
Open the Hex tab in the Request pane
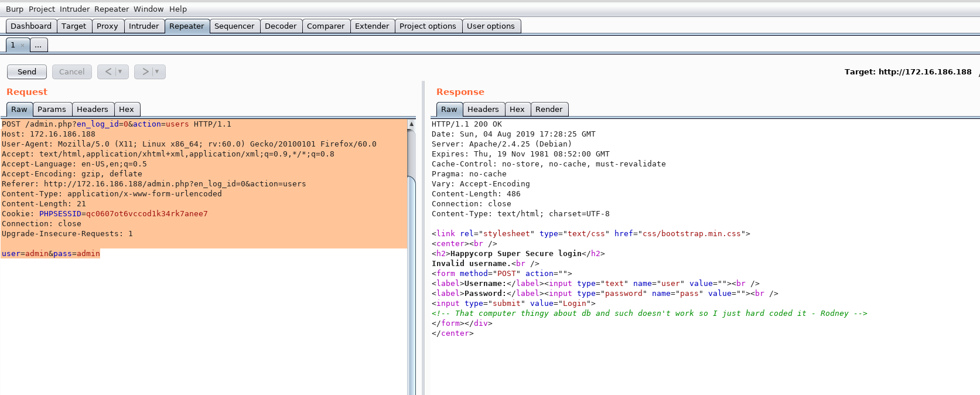click(x=127, y=109)
